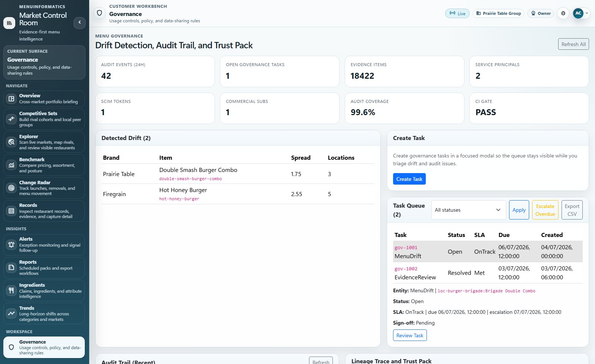Open the debug bug icon in header
Viewport: 595px width, 364px height.
pyautogui.click(x=563, y=13)
